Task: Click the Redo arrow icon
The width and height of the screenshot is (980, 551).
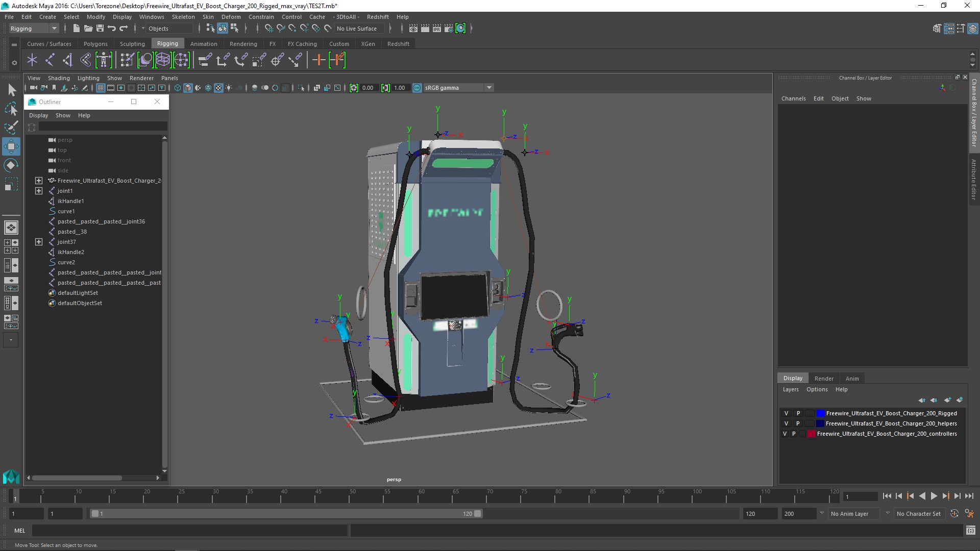Action: click(x=124, y=29)
